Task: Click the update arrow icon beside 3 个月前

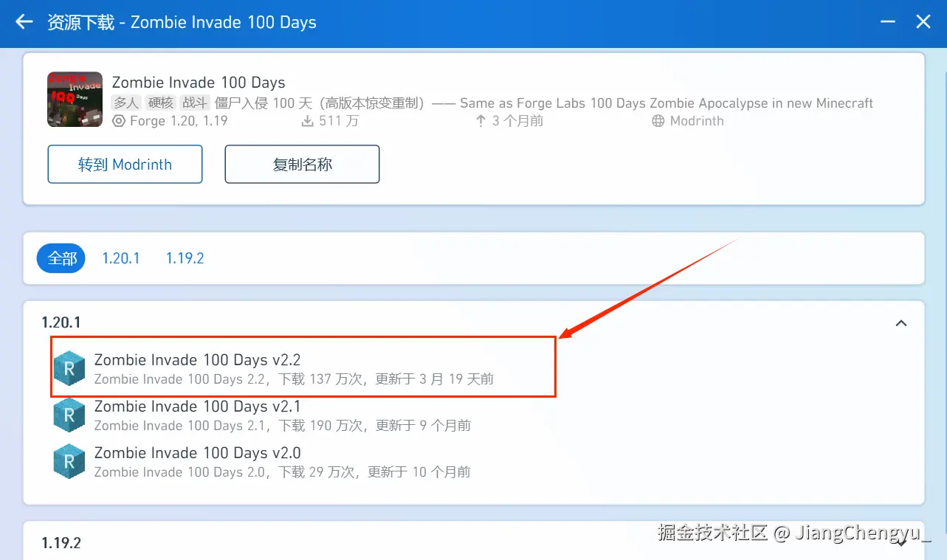Action: 481,121
